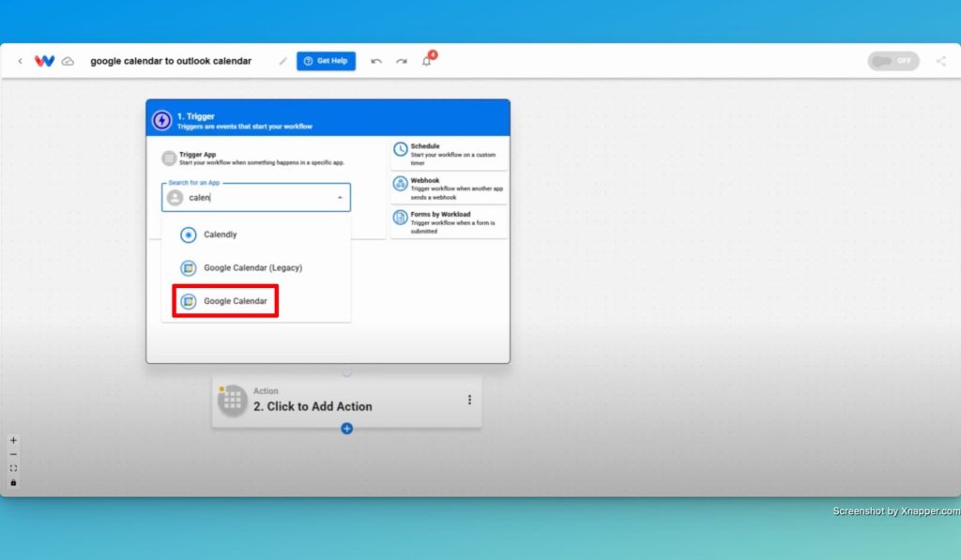Viewport: 961px width, 560px height.
Task: Select the Trigger App grid icon
Action: tap(169, 159)
